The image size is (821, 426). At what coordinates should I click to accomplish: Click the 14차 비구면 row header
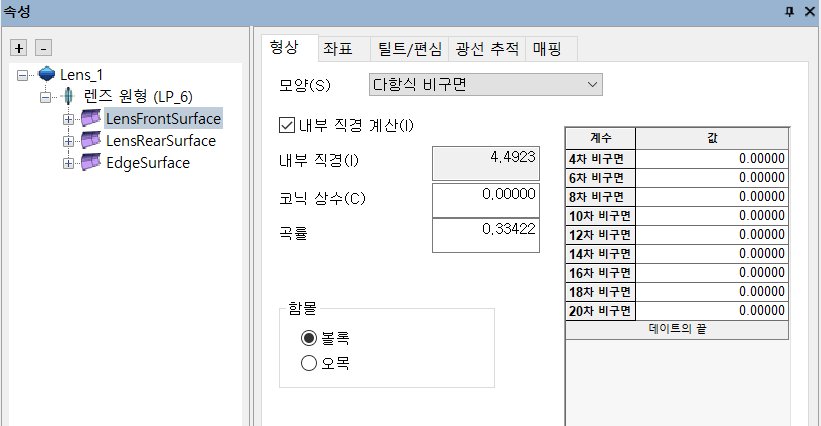[x=601, y=254]
